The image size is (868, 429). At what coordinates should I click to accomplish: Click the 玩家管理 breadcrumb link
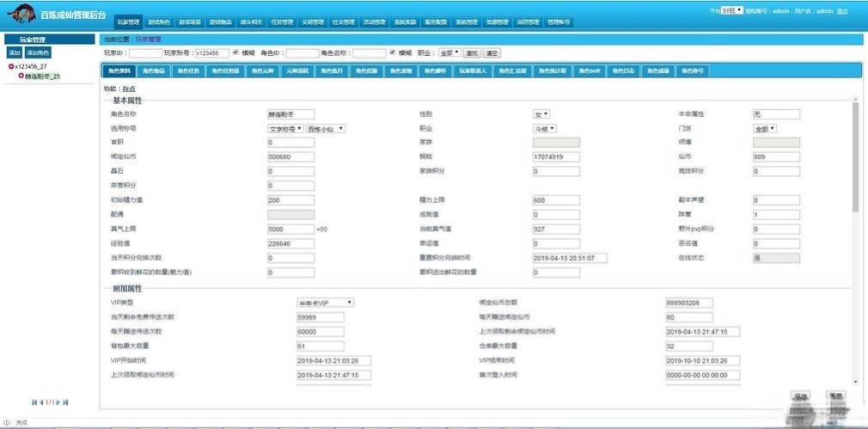pos(149,40)
